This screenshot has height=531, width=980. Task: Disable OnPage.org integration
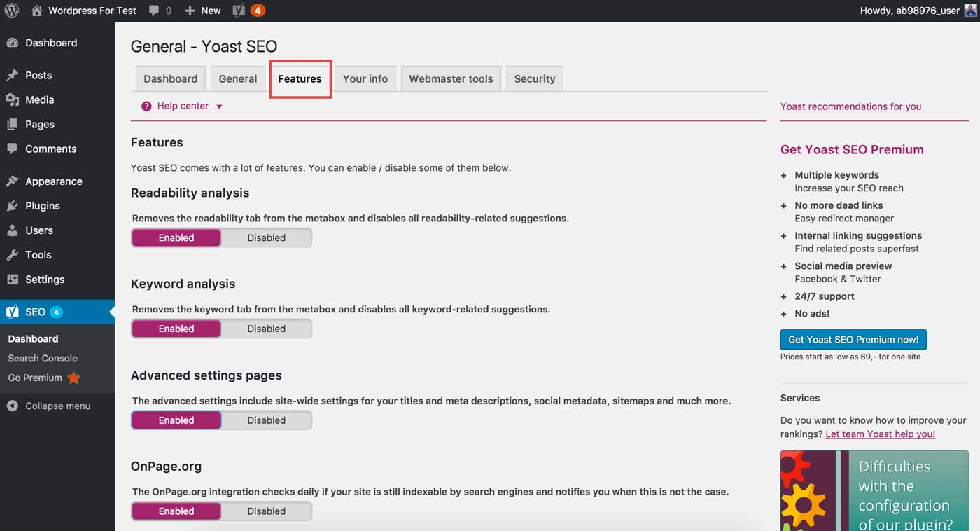click(266, 511)
